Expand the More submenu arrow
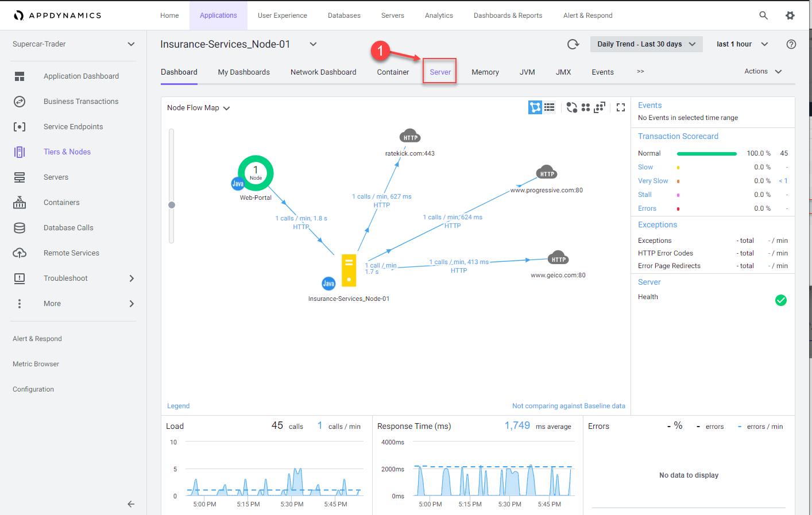Viewport: 812px width, 515px height. [132, 304]
